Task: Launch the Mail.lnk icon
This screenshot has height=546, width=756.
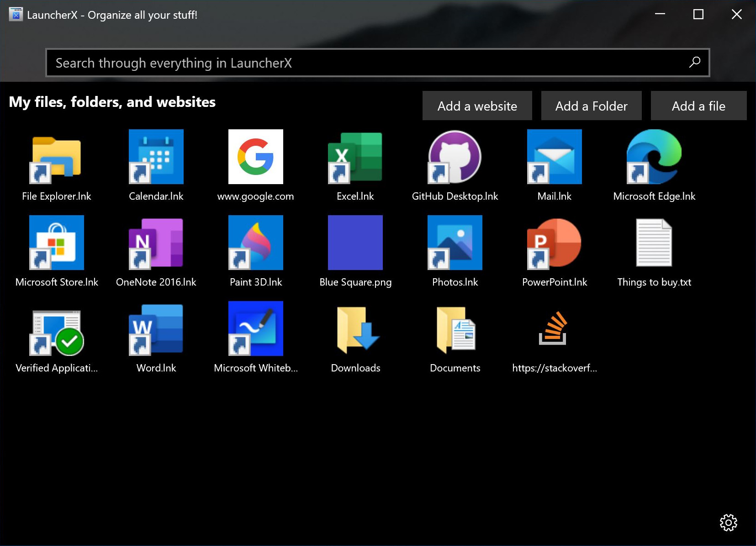Action: click(x=555, y=157)
